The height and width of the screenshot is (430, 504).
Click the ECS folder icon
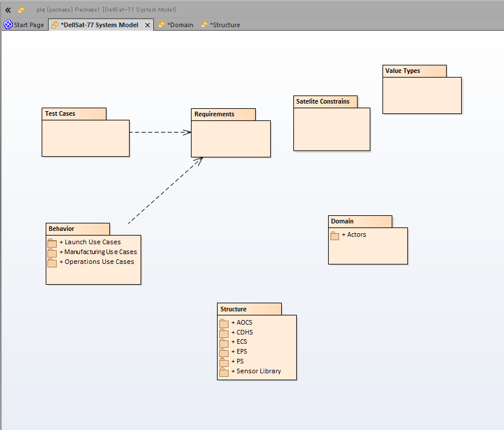coord(224,343)
